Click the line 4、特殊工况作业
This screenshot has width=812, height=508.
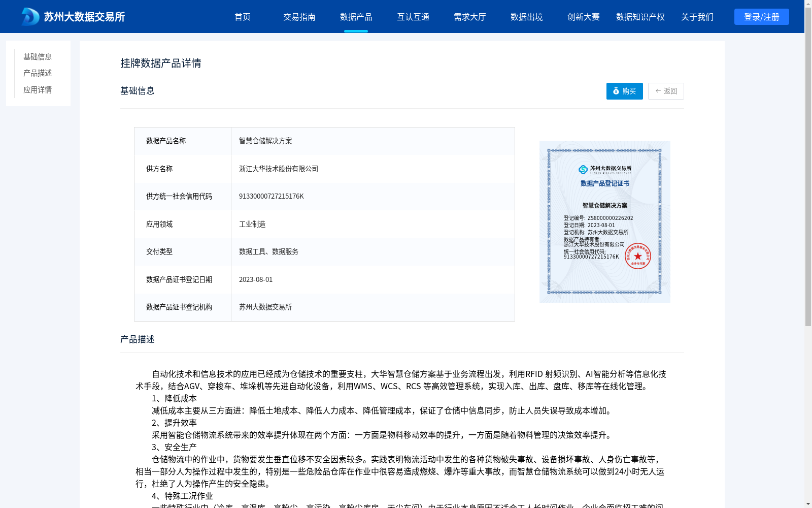pyautogui.click(x=182, y=496)
